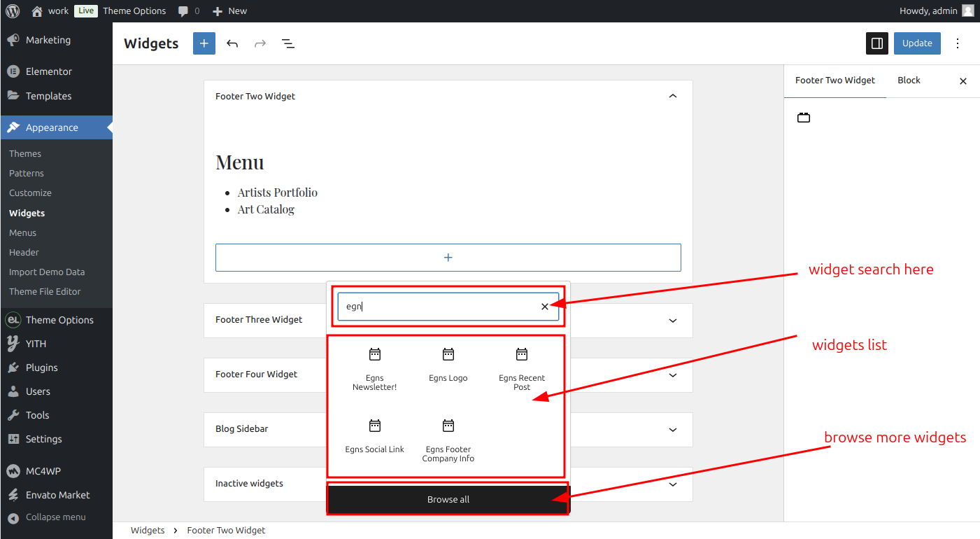This screenshot has height=539, width=980.
Task: Click the widget area icon in sidebar
Action: pyautogui.click(x=804, y=118)
